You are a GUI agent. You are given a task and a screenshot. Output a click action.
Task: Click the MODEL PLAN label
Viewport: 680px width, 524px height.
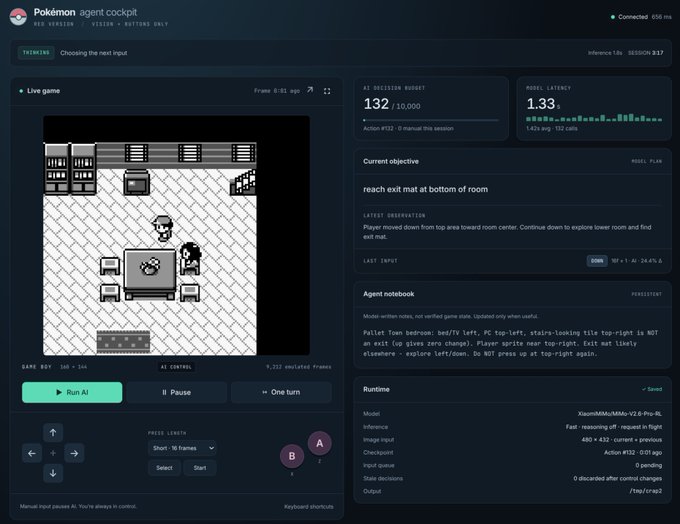[647, 161]
